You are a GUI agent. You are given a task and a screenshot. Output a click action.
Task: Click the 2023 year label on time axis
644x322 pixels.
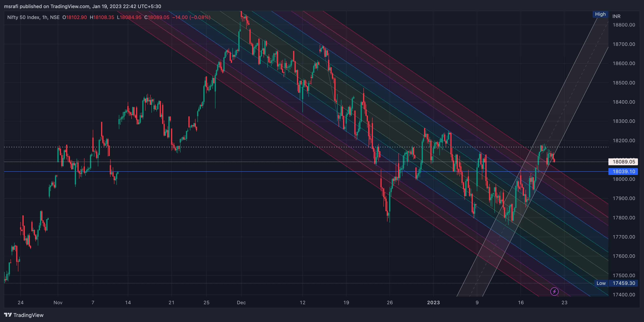tap(433, 303)
